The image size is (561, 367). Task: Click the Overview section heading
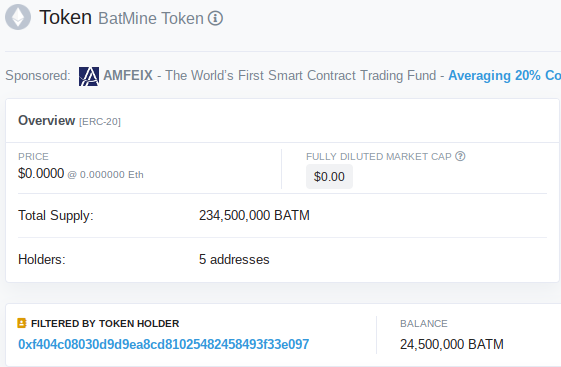[47, 121]
